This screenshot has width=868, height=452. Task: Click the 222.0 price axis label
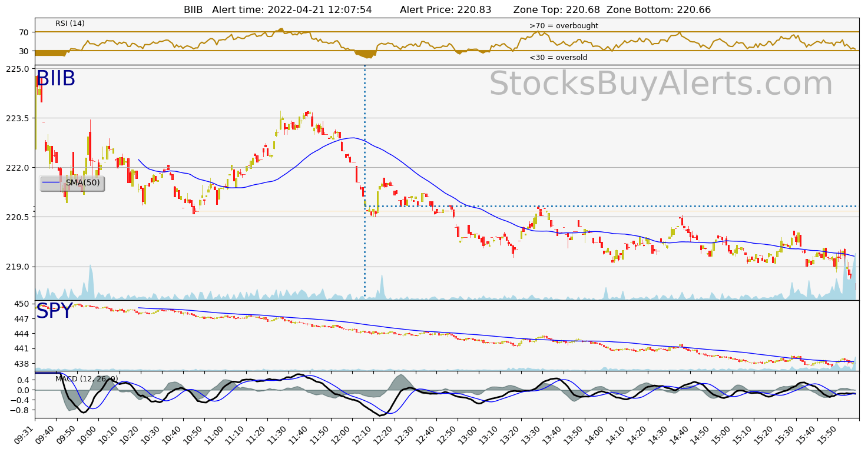tap(17, 168)
